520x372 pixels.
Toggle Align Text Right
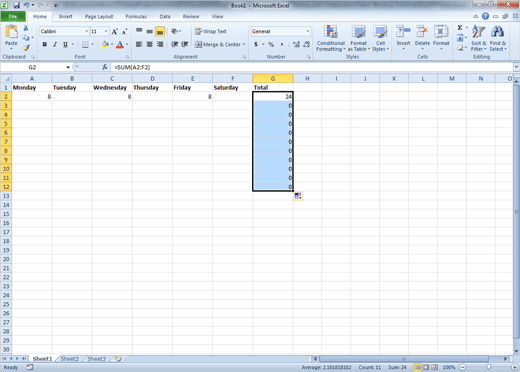pyautogui.click(x=160, y=44)
